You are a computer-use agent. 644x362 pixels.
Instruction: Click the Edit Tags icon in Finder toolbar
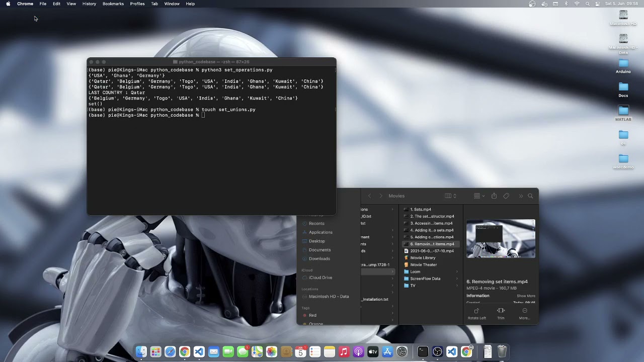click(x=506, y=196)
